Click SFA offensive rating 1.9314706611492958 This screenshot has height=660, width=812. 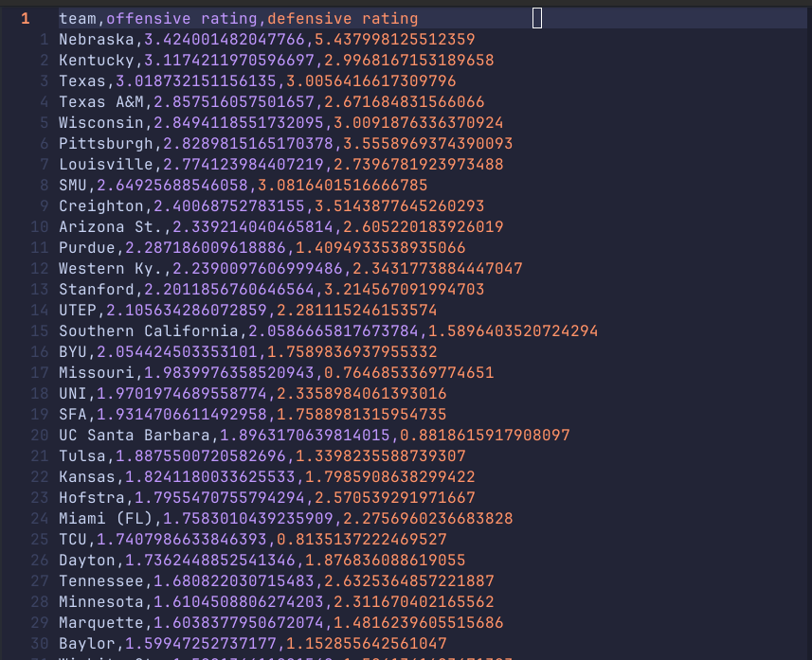click(182, 414)
